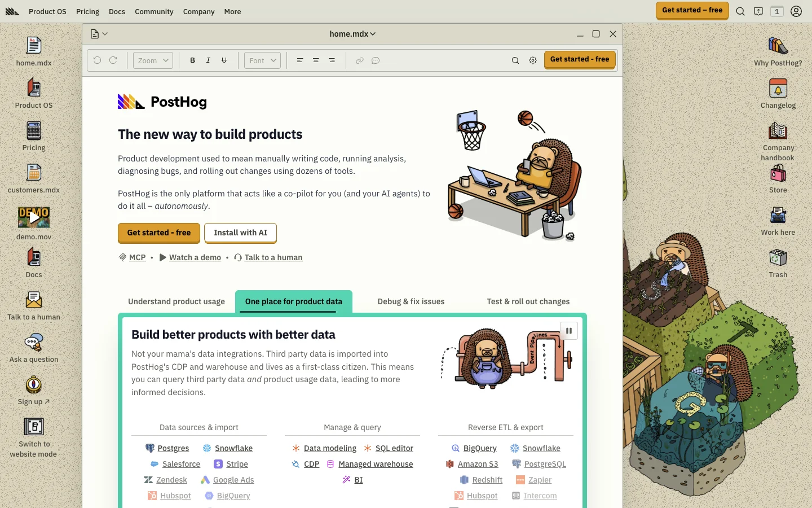Open the Pricing calculator desktop icon
Image resolution: width=812 pixels, height=508 pixels.
34,131
